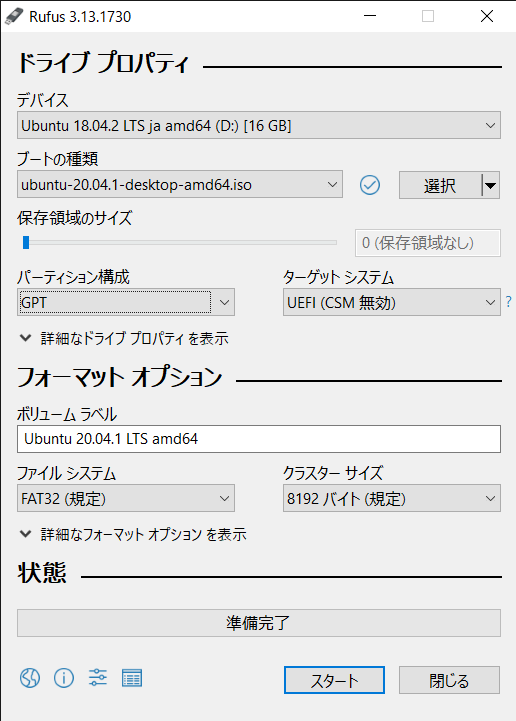The image size is (516, 721).
Task: Click the target system help question mark
Action: click(x=508, y=302)
